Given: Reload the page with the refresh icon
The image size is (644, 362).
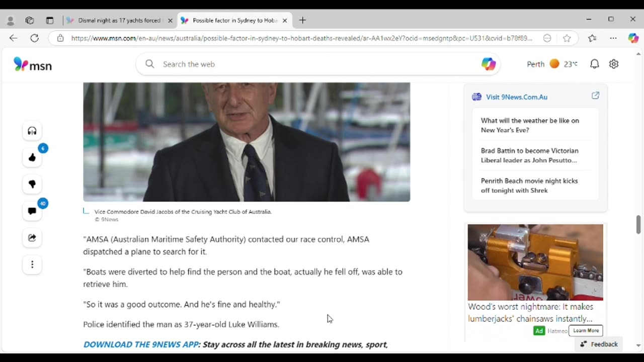Looking at the screenshot, I should click(x=34, y=38).
